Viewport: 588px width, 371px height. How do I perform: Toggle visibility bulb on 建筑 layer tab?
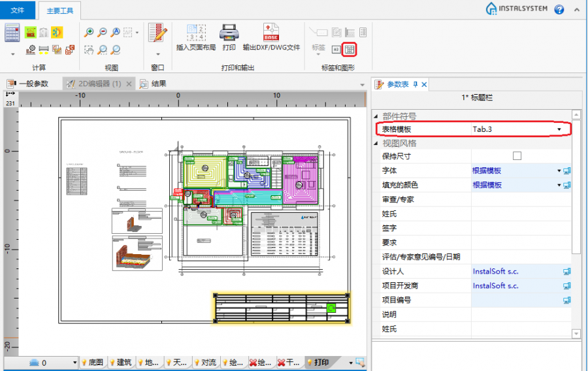[112, 363]
